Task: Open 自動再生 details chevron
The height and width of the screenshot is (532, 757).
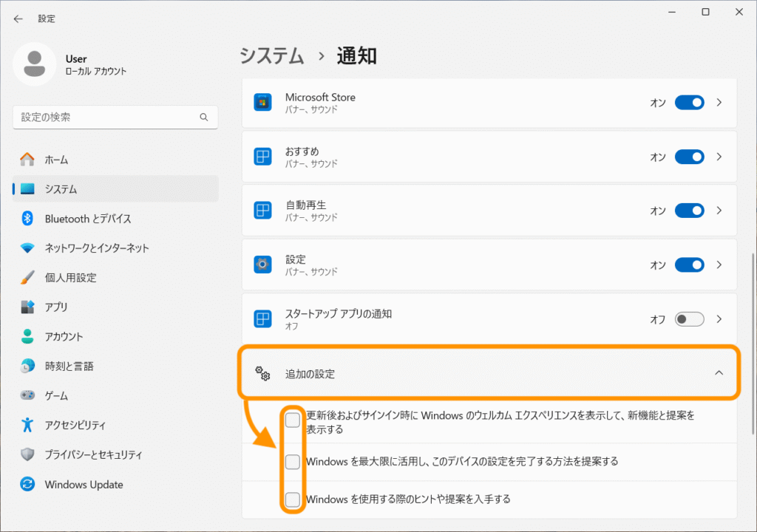Action: (x=719, y=211)
